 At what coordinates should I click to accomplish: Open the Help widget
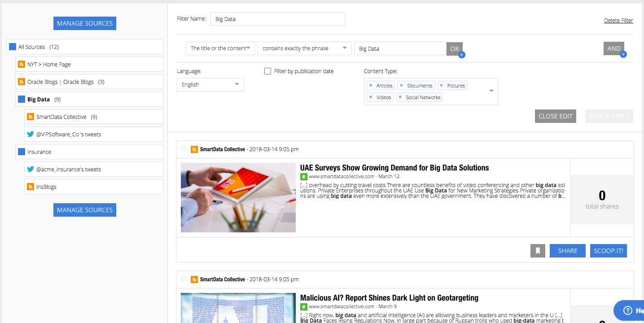coord(629,310)
